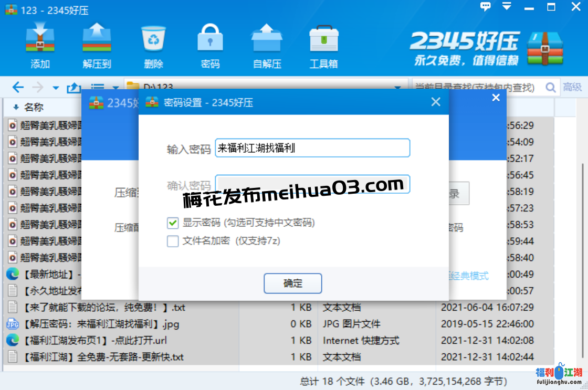Image resolution: width=588 pixels, height=390 pixels.
Task: Open the 工具箱 (Toolbox) icon
Action: 323,45
